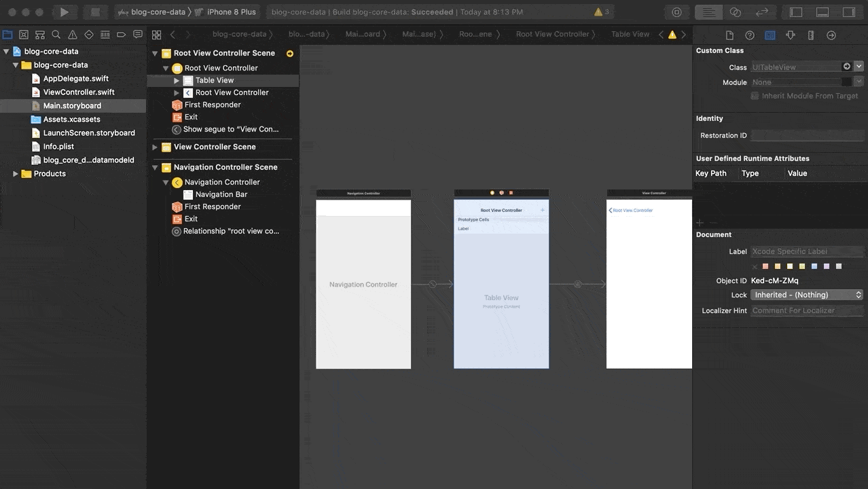Pick the purple label color swatch
Viewport: 868px width, 489px height.
click(x=827, y=266)
